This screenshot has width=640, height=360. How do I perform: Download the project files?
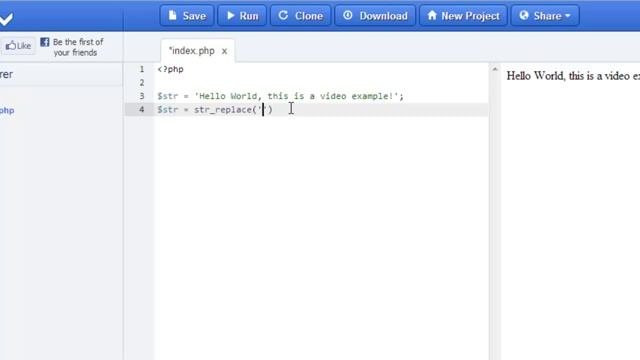coord(375,16)
